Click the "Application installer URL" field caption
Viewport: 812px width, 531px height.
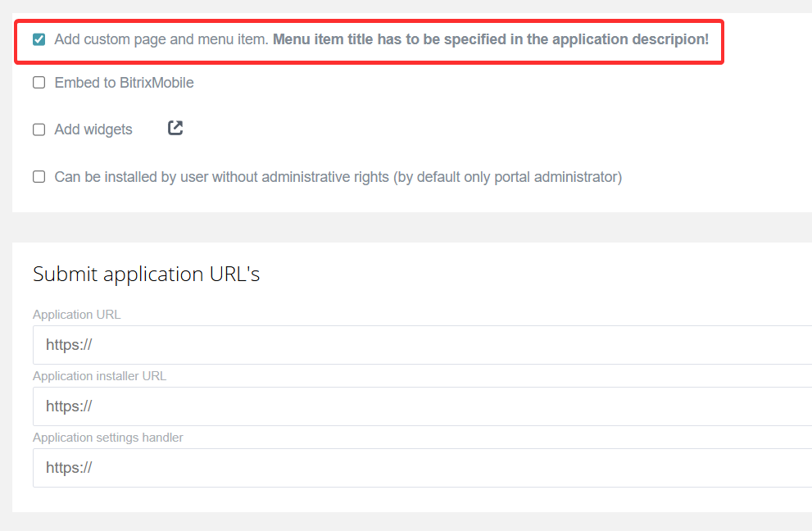click(x=99, y=376)
